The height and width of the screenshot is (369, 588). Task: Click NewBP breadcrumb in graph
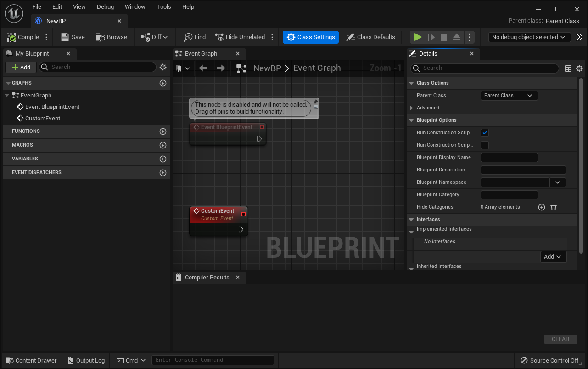[267, 68]
